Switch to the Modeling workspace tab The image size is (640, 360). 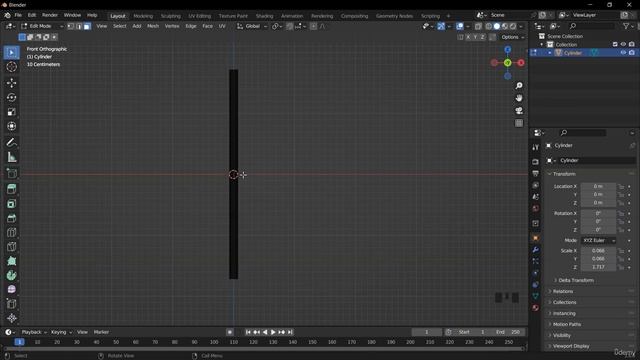pyautogui.click(x=143, y=16)
